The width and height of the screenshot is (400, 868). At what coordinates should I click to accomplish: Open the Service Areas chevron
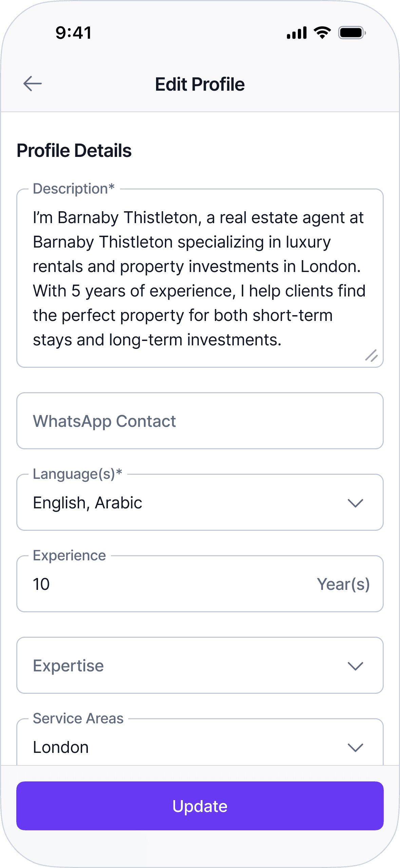(356, 747)
